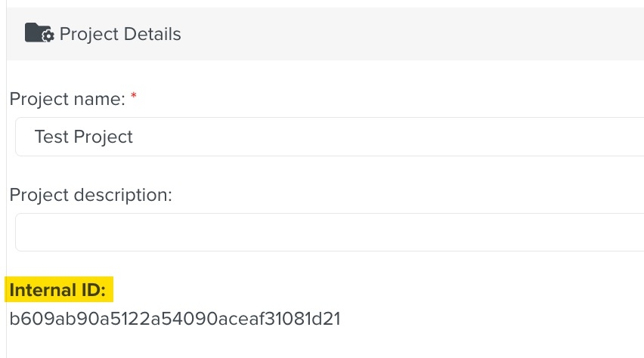
Task: Click the Internal ID value b609ab90a5122a54090aceaf31081d21
Action: pos(175,319)
